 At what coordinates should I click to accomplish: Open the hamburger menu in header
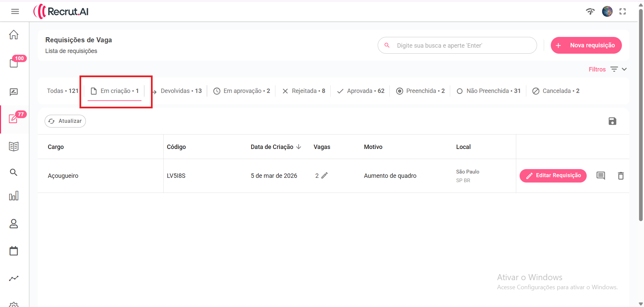coord(15,11)
